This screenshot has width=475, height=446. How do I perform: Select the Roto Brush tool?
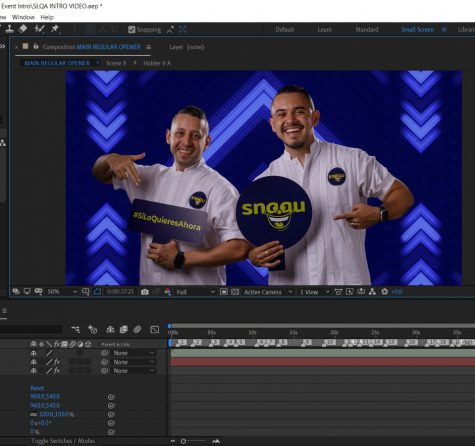click(40, 29)
